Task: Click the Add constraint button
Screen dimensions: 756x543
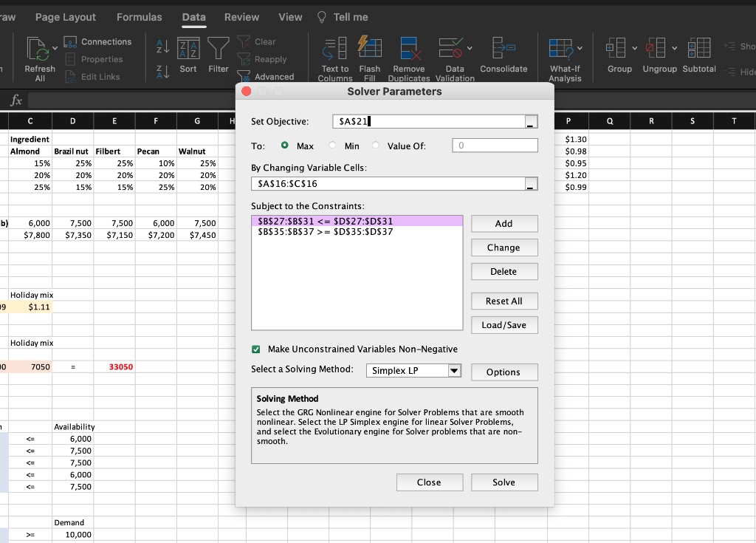Action: 504,224
